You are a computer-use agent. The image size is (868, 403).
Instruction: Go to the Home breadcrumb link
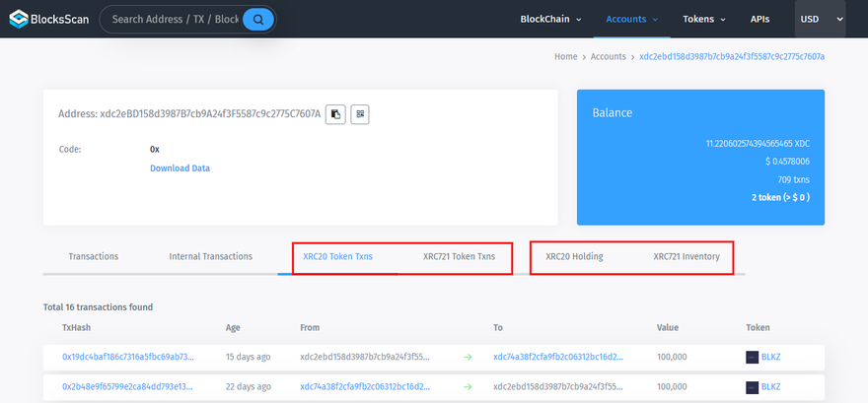[x=565, y=57]
